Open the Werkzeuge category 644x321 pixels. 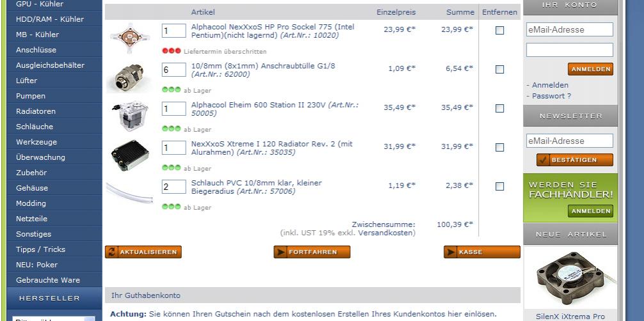tap(54, 142)
